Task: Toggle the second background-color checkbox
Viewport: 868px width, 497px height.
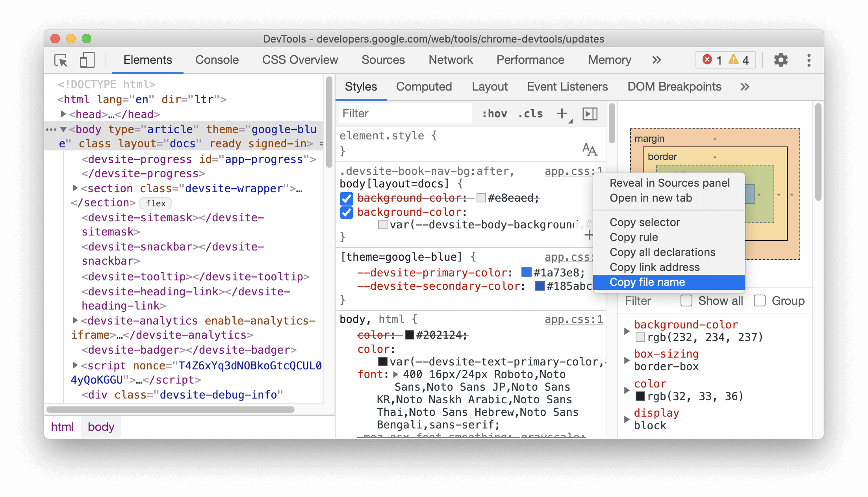Action: (348, 213)
